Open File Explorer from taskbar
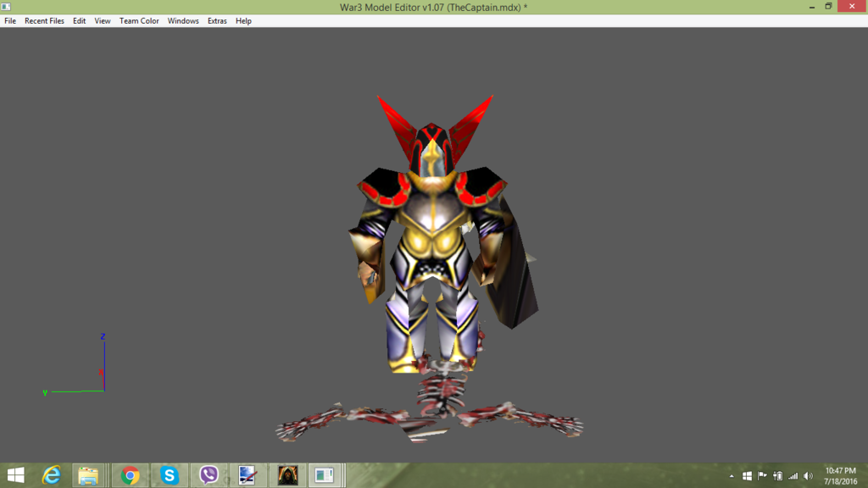Viewport: 868px width, 488px height. pyautogui.click(x=88, y=475)
